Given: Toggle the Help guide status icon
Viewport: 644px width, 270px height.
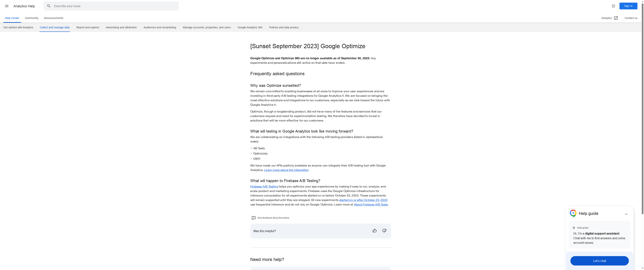Looking at the screenshot, I should pos(573,228).
